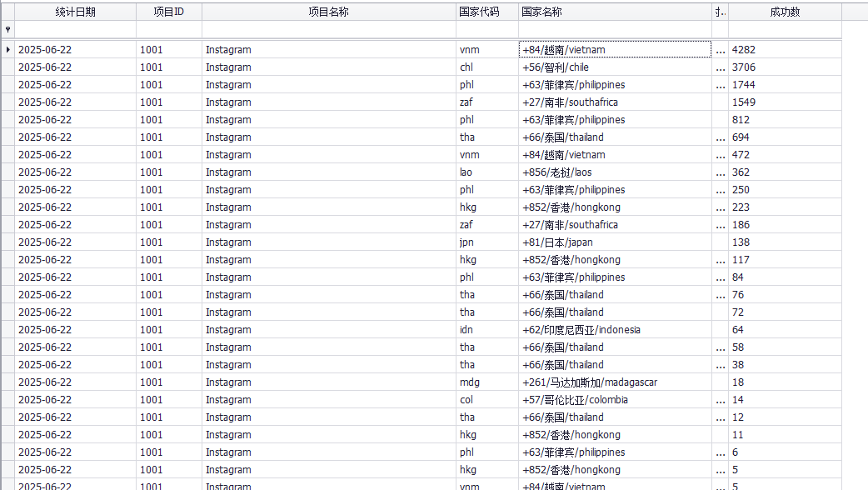This screenshot has width=868, height=490.
Task: Select the +856/老挝/laos country cell
Action: (x=615, y=172)
